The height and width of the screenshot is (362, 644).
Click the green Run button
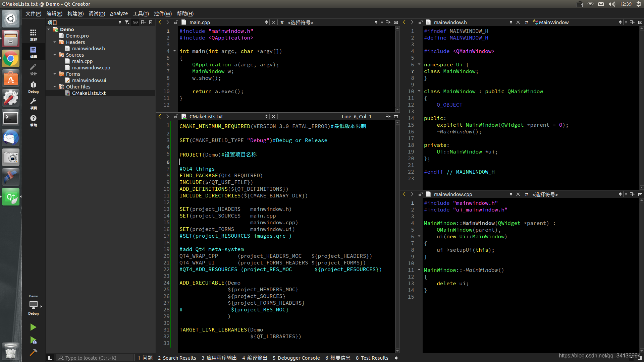33,327
